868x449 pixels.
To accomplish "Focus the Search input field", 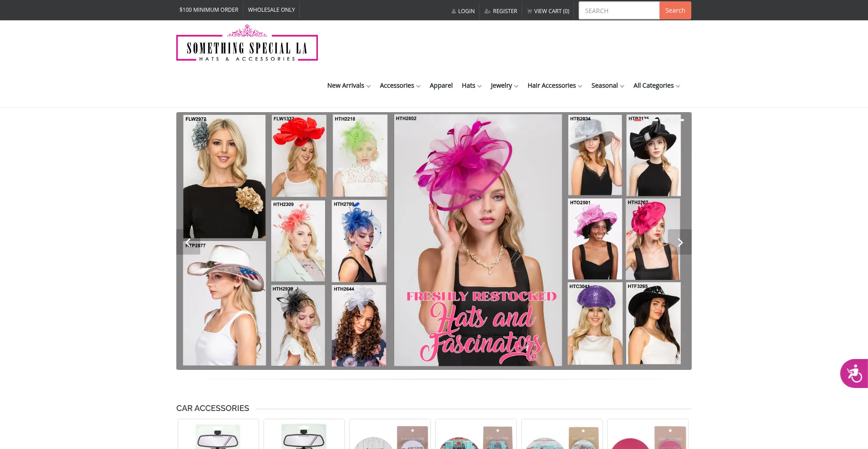I will click(619, 10).
